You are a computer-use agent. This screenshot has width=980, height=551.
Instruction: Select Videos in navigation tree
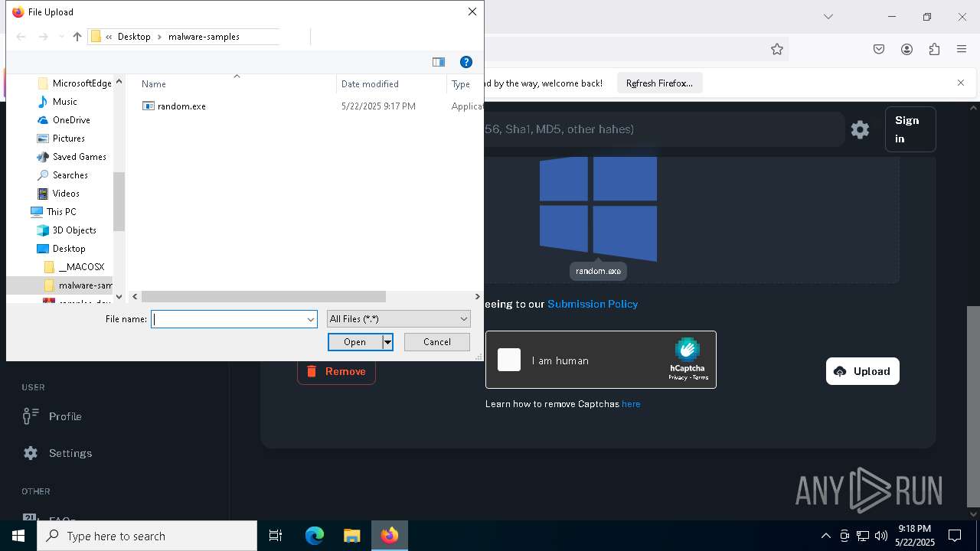pos(66,194)
